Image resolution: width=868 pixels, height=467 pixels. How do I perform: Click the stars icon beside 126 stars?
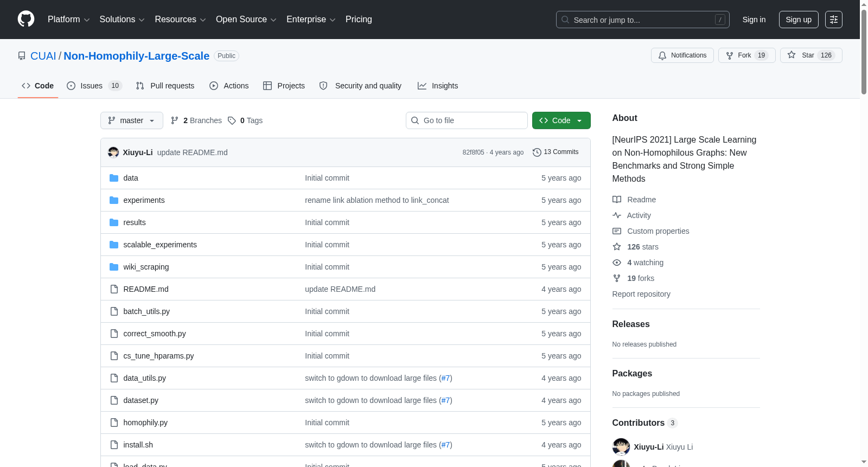click(x=617, y=247)
